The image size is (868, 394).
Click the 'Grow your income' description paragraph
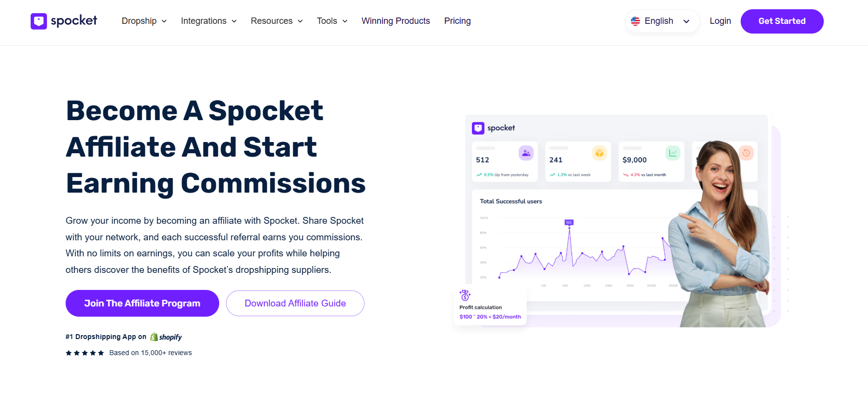pos(215,245)
